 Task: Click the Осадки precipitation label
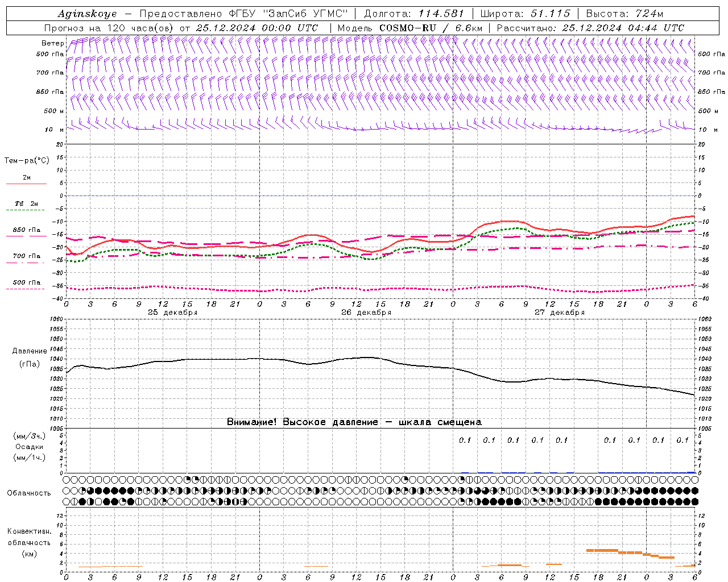pos(30,447)
